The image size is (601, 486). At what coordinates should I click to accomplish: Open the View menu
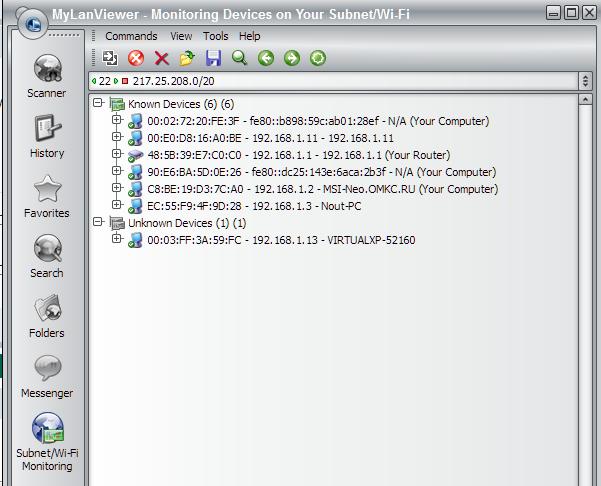click(x=181, y=36)
